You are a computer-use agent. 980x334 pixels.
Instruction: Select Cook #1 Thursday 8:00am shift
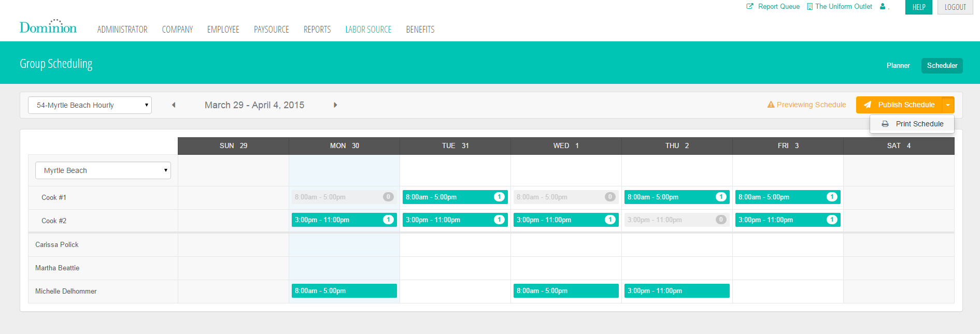coord(677,197)
